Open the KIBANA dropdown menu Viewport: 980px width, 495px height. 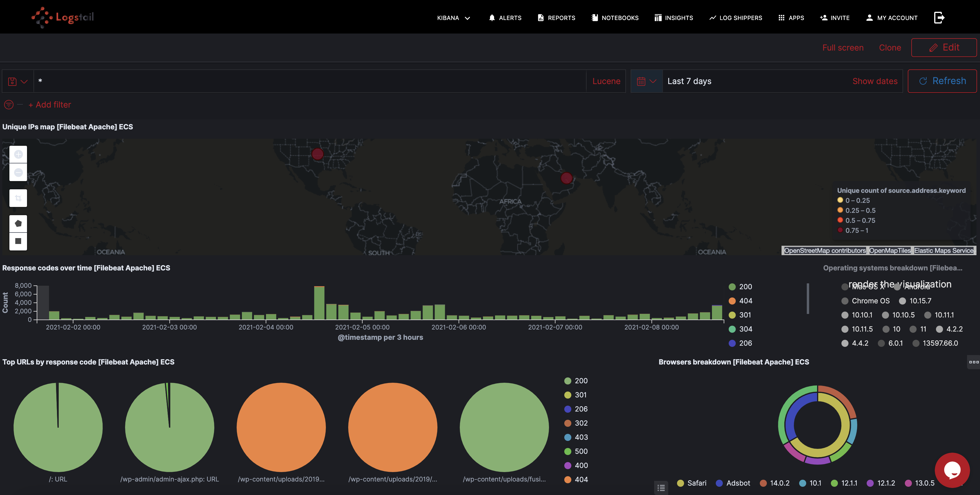(454, 18)
